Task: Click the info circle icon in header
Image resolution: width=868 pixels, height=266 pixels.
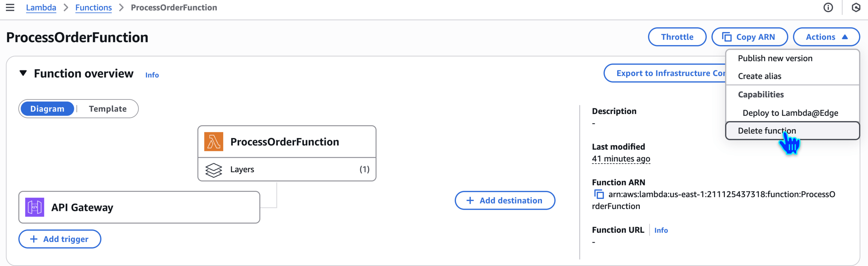Action: tap(828, 7)
